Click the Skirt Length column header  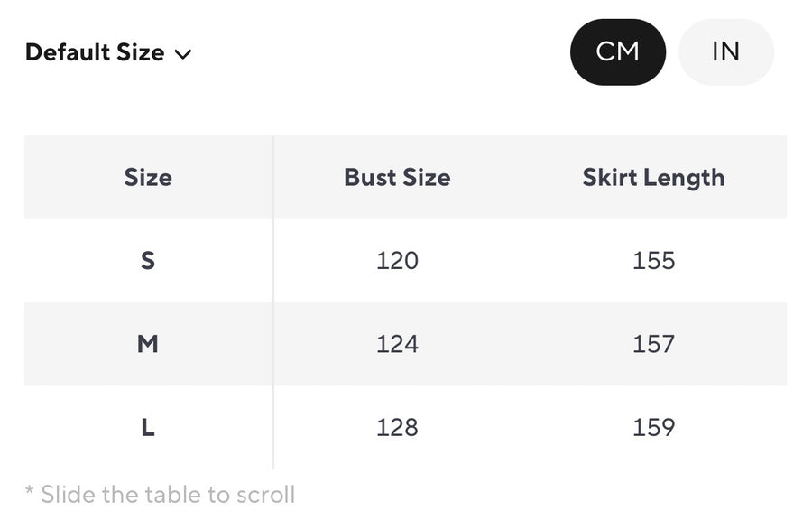coord(653,177)
